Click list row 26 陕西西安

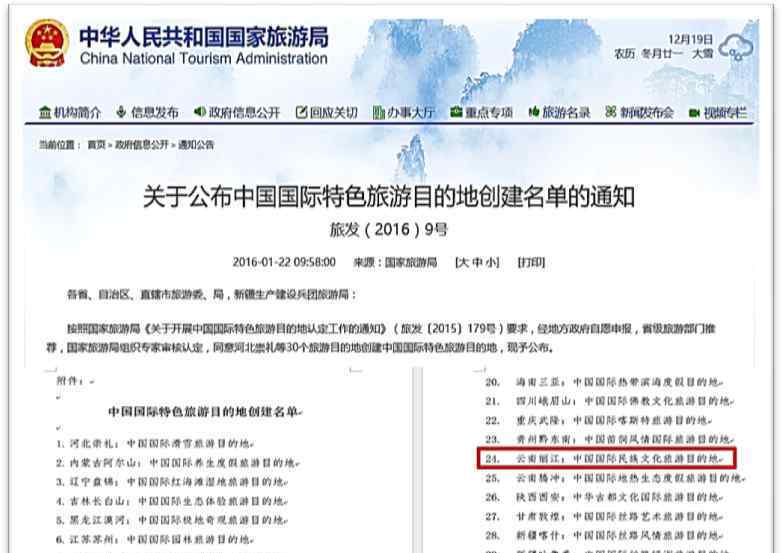604,497
